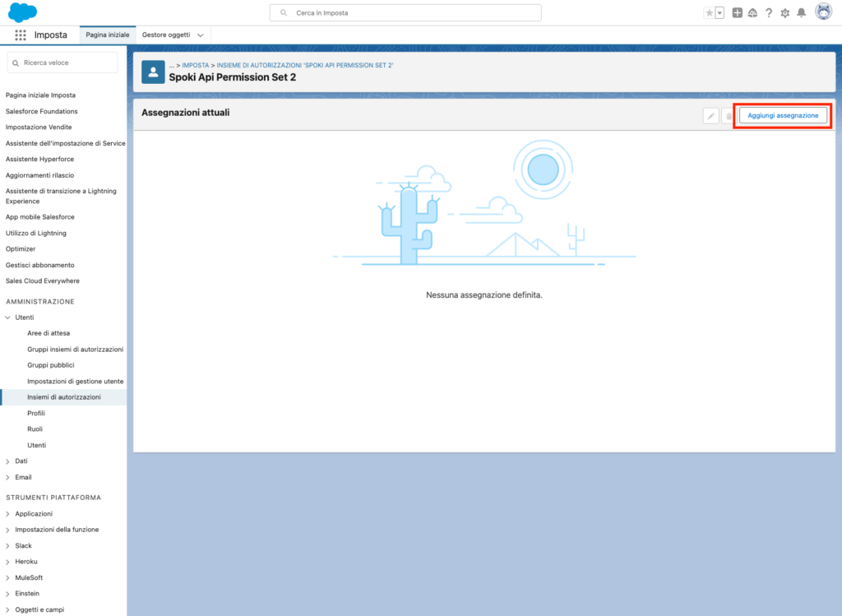Image resolution: width=842 pixels, height=616 pixels.
Task: Expand the Dati section in sidebar
Action: [8, 461]
